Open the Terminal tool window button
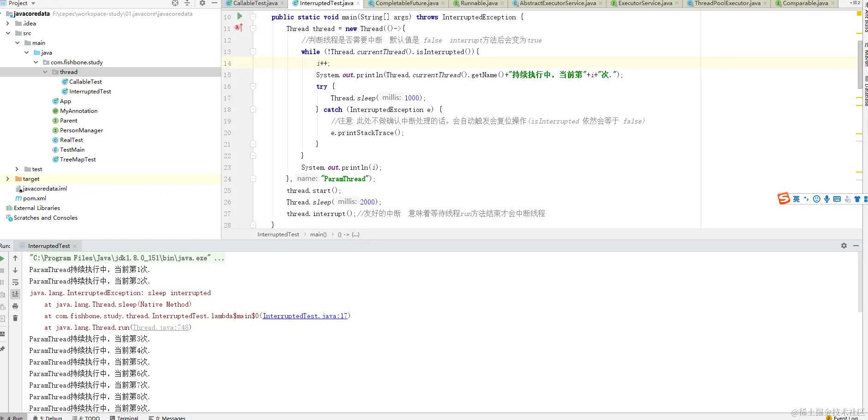The width and height of the screenshot is (868, 420). [x=124, y=418]
